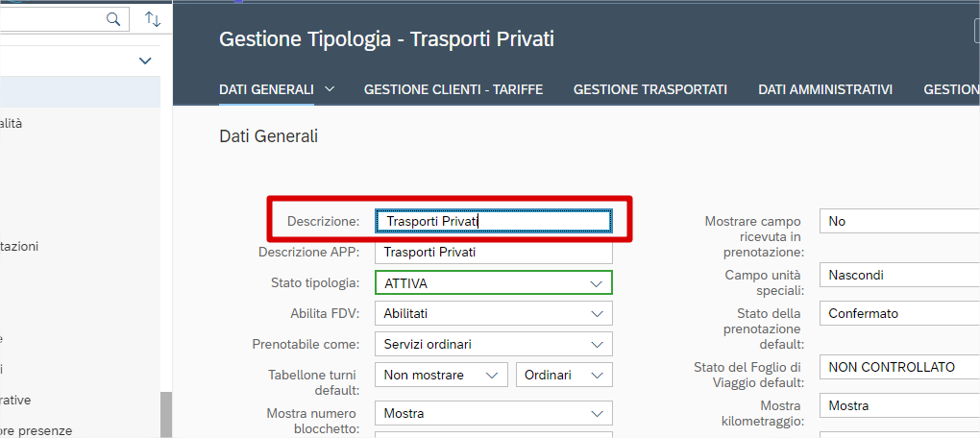
Task: Click the Confermato booking status field
Action: [x=898, y=313]
